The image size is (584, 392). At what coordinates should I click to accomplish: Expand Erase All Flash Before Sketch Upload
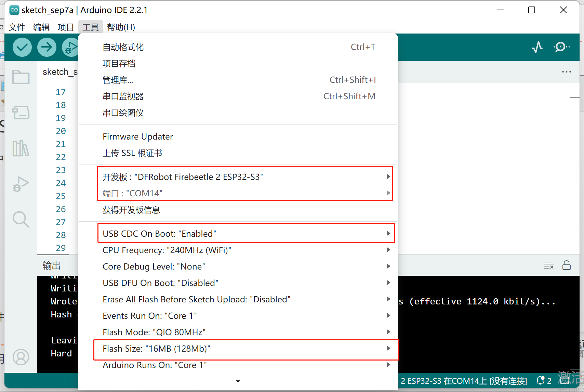[x=238, y=299]
